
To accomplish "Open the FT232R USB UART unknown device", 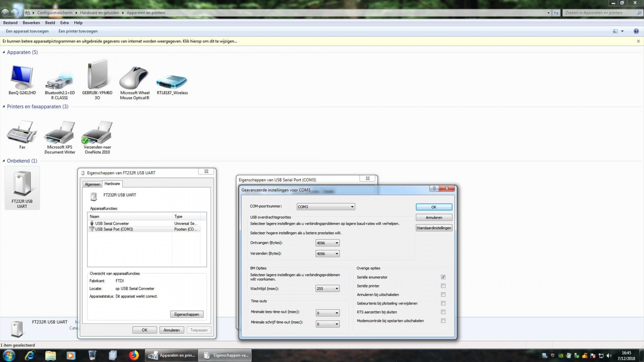I will coord(22,184).
